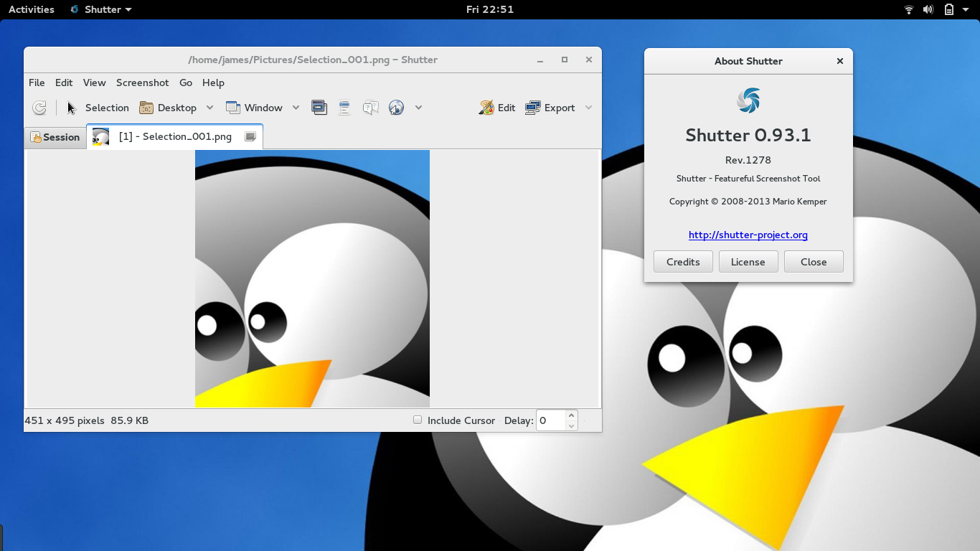
Task: Click the Export button
Action: point(550,108)
